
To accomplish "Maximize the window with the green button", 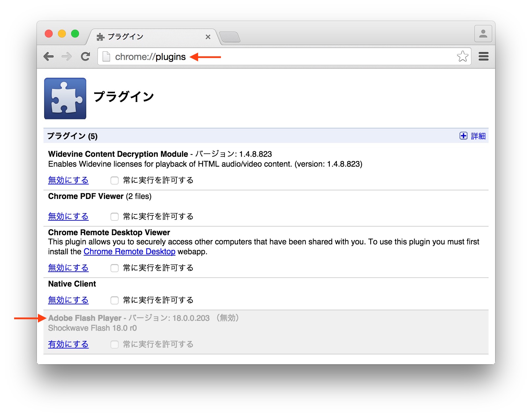I will pyautogui.click(x=75, y=34).
